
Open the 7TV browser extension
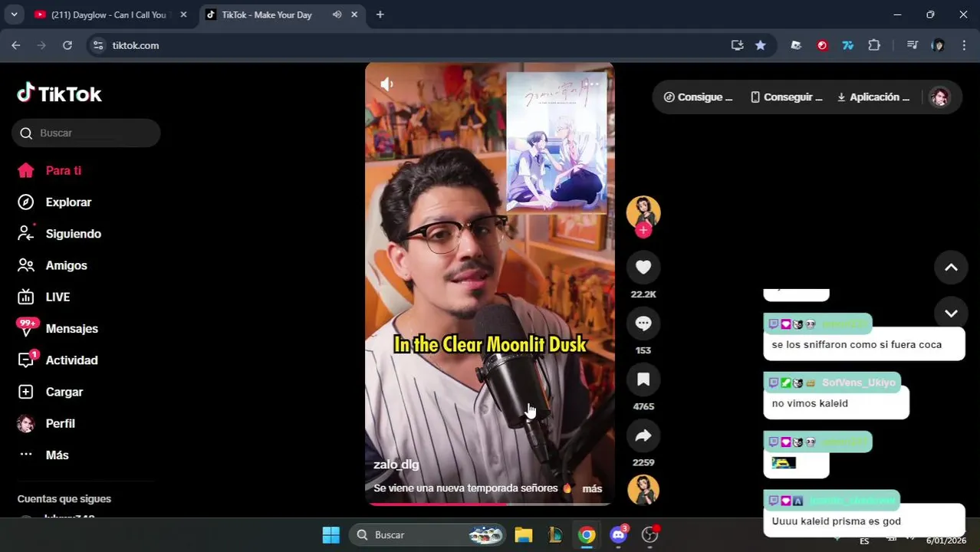(x=848, y=45)
